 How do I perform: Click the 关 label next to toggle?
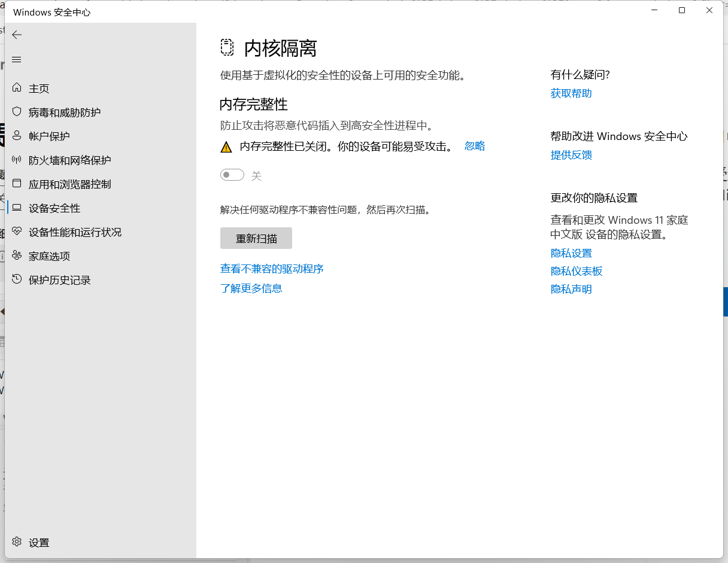click(x=256, y=176)
